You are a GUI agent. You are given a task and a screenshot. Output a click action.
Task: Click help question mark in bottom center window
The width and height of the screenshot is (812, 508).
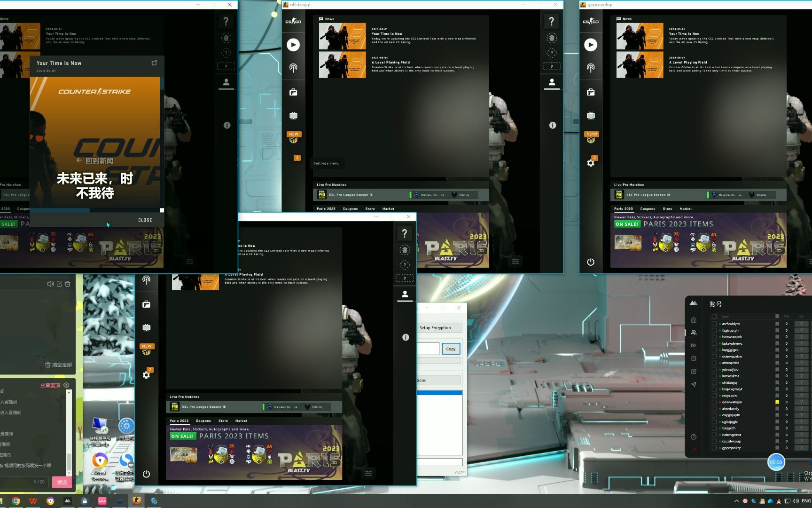pos(405,233)
